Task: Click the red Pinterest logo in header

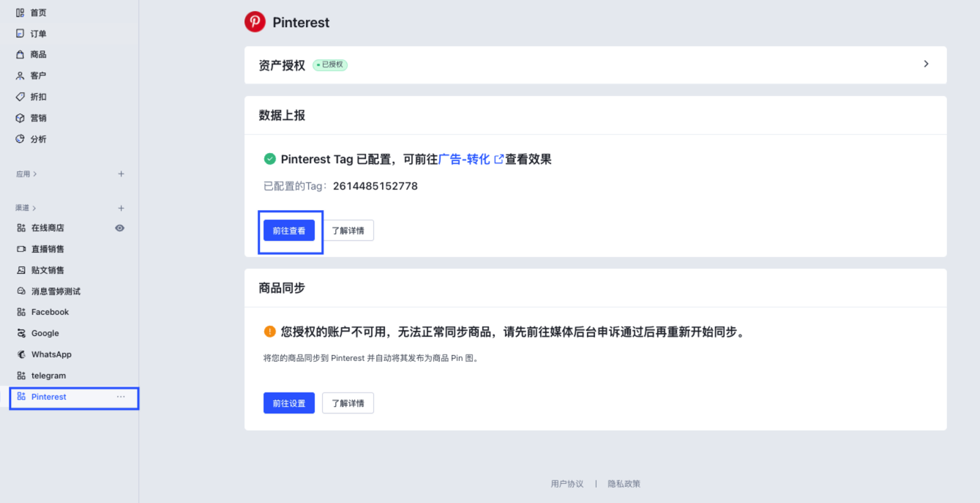Action: [255, 22]
